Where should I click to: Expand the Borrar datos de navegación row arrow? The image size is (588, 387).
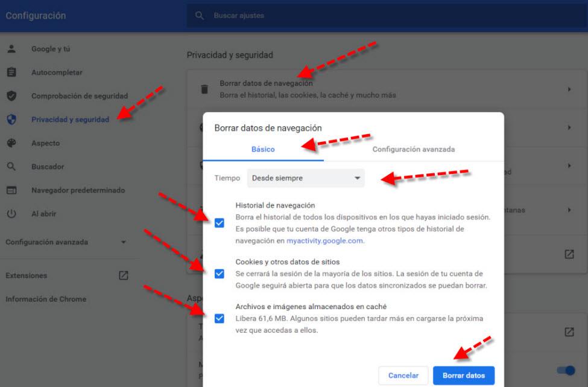tap(569, 89)
